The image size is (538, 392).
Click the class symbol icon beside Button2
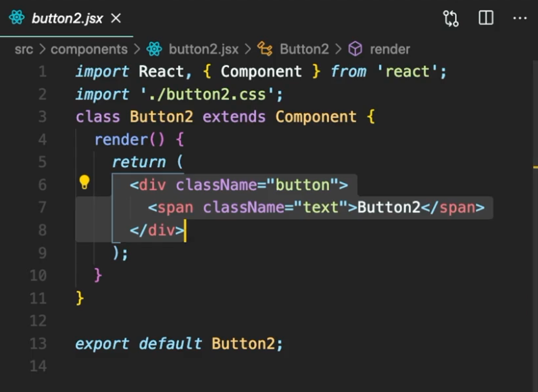265,49
